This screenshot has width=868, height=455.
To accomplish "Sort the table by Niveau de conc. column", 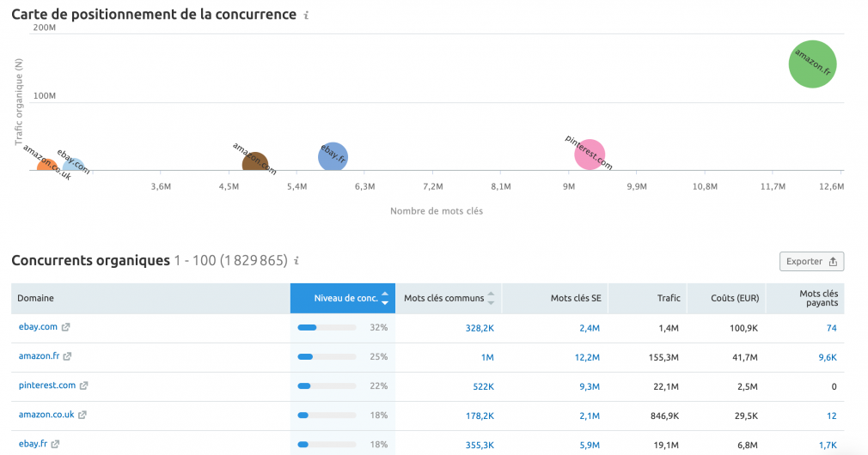I will (343, 299).
